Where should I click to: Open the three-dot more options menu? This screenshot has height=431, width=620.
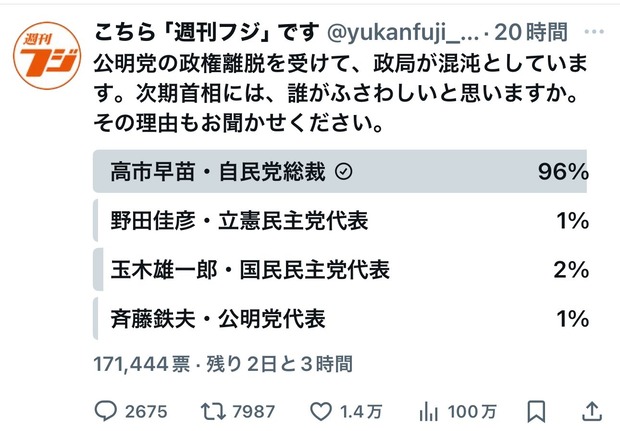coord(594,32)
